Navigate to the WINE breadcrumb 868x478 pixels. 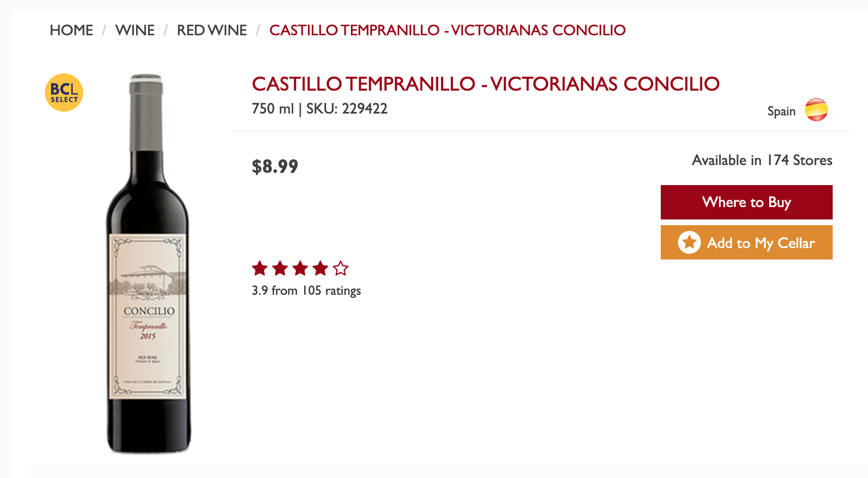[135, 30]
